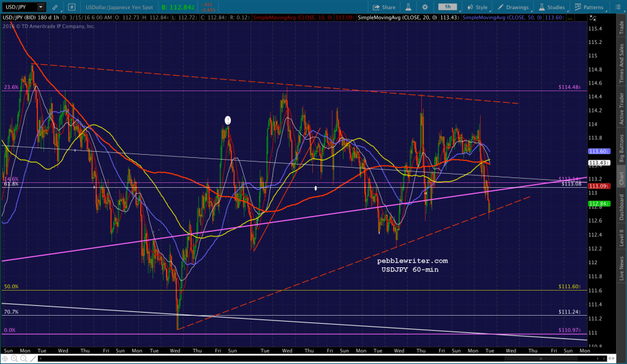
Task: Click the 113.43 white price bubble
Action: pos(599,163)
